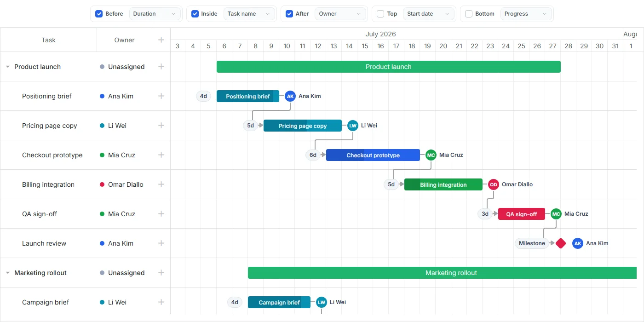
Task: Select Pricing page copy in the task list
Action: (x=50, y=126)
